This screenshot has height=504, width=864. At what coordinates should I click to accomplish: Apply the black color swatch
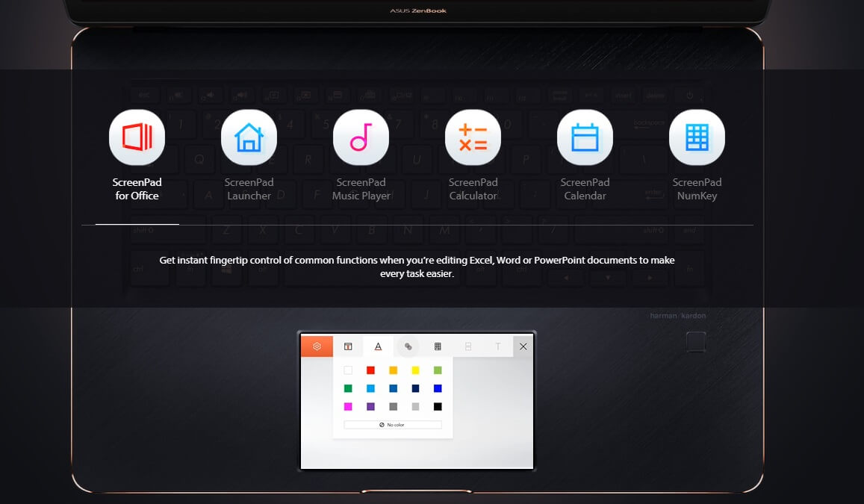click(x=438, y=406)
